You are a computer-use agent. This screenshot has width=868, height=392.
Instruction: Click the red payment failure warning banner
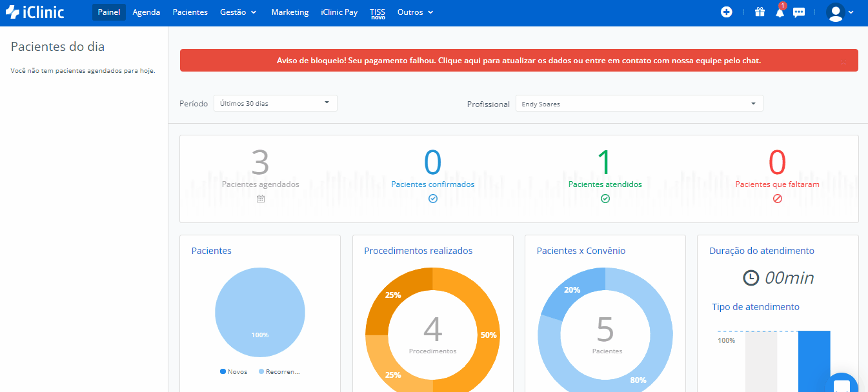[518, 61]
